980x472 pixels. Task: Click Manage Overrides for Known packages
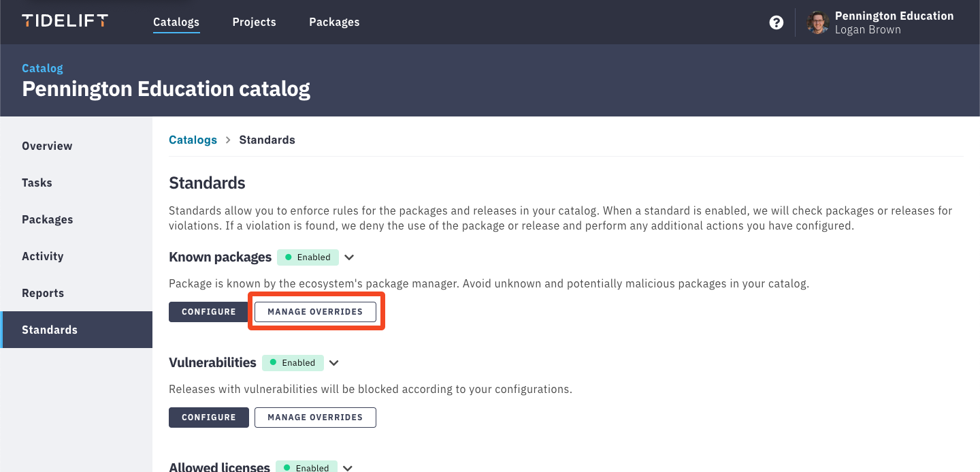point(315,312)
